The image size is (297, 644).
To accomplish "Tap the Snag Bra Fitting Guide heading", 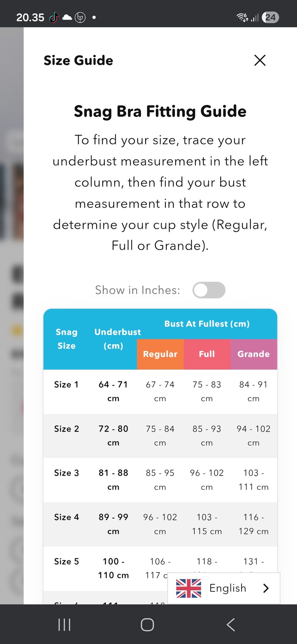I will [160, 111].
